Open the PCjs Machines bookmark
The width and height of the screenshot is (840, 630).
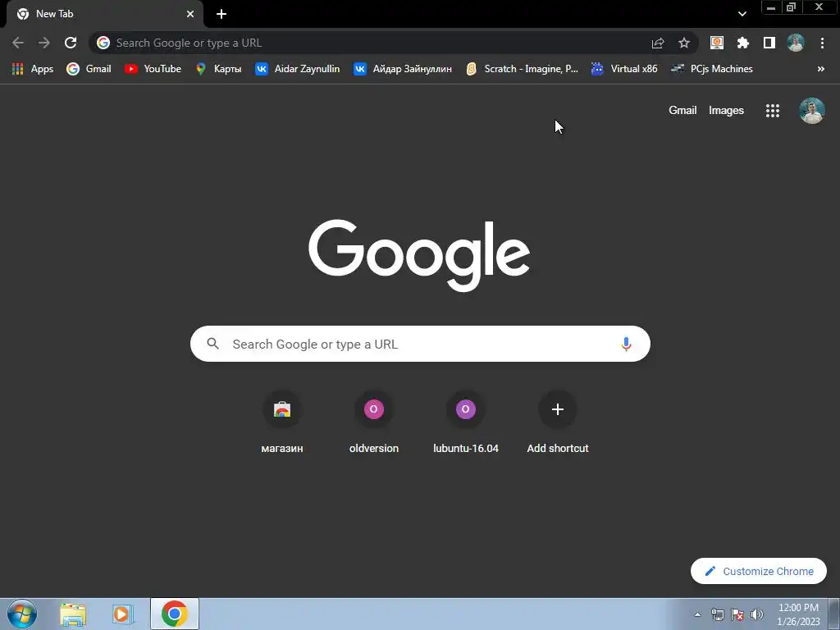pos(712,69)
